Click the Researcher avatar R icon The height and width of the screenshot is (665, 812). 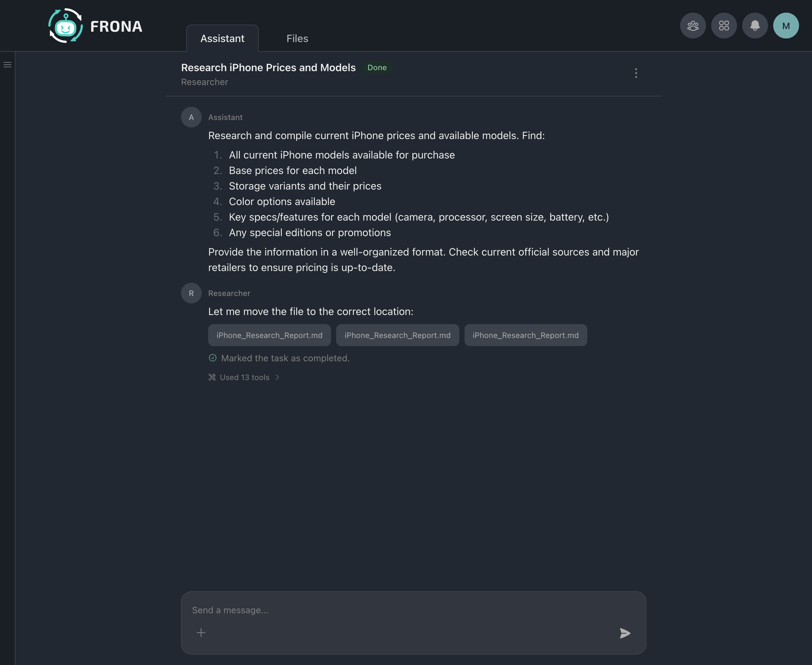click(x=191, y=293)
